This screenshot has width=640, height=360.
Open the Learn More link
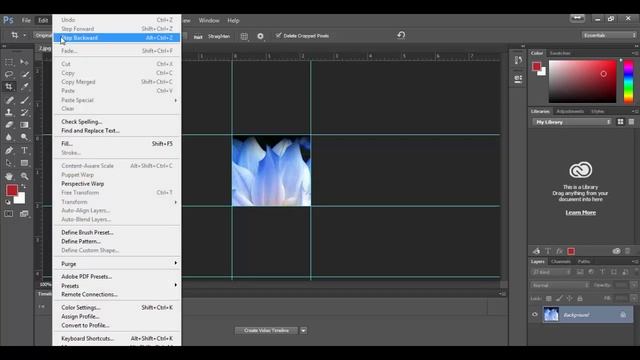580,212
